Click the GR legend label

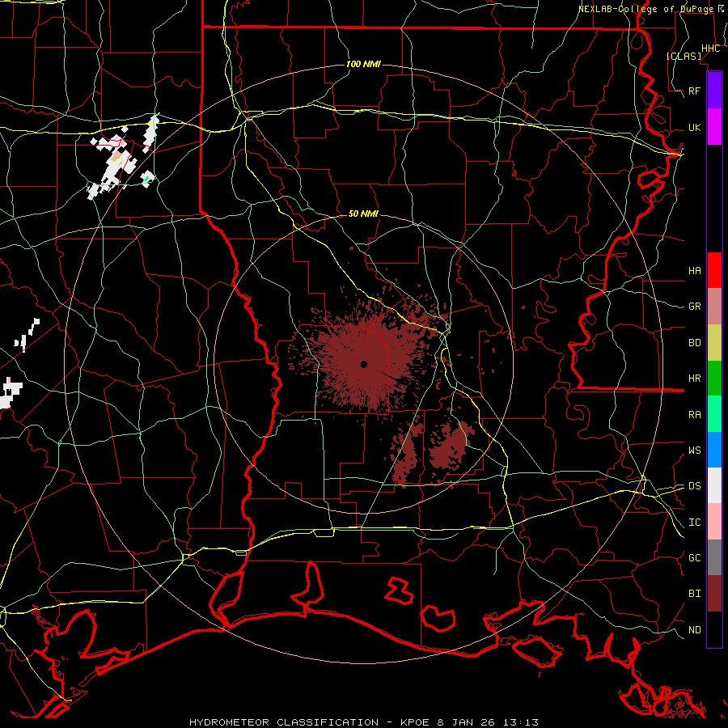[694, 307]
